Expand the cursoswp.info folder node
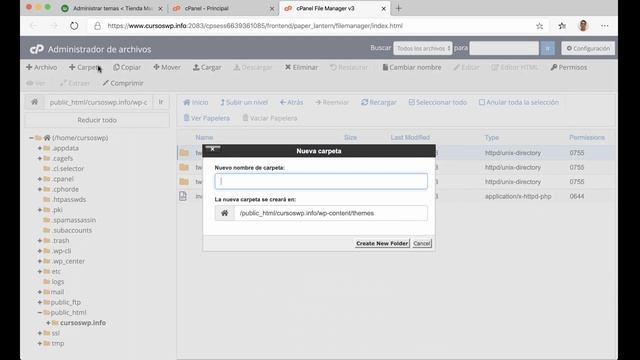The image size is (640, 360). (x=48, y=323)
